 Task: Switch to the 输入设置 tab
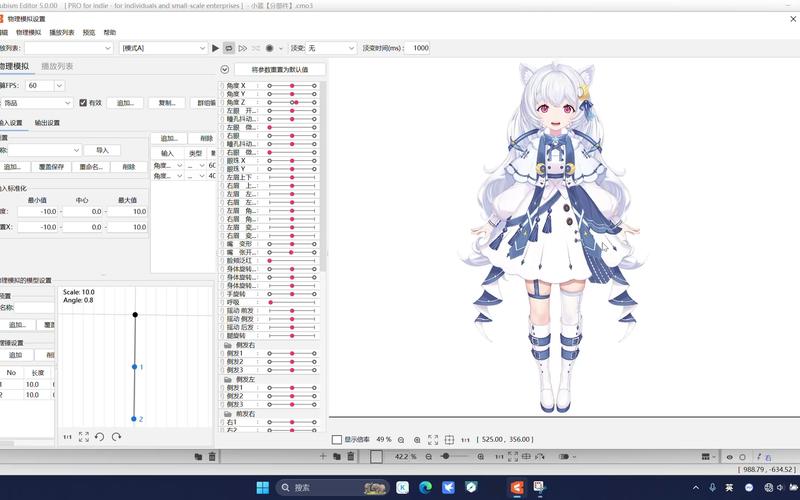[x=11, y=123]
